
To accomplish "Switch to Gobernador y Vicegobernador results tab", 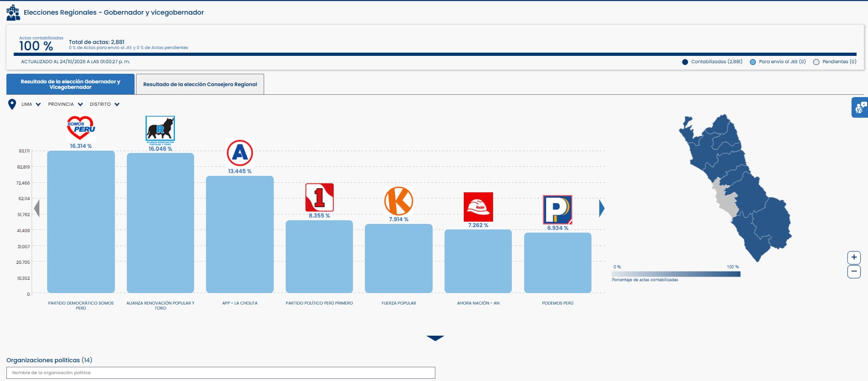I will (x=71, y=84).
